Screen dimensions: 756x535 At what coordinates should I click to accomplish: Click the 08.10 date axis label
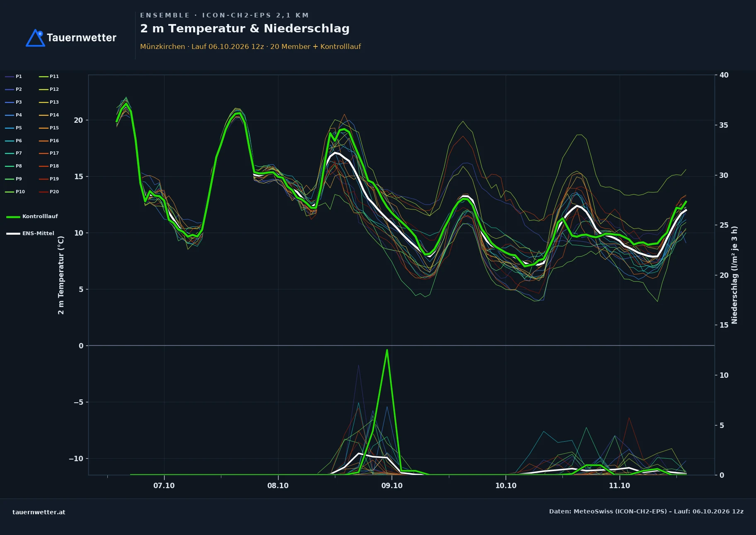(278, 486)
